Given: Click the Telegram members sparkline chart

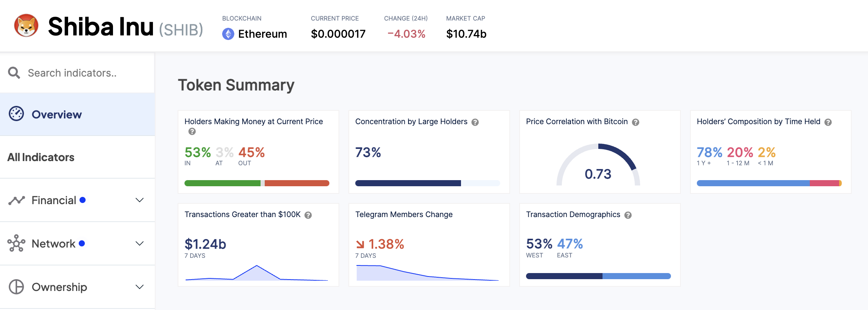Looking at the screenshot, I should [428, 273].
